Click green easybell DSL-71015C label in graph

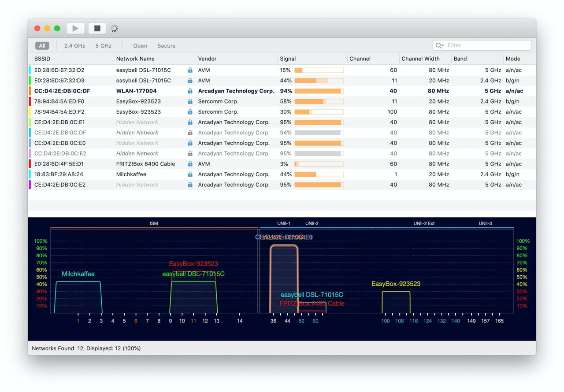click(x=193, y=274)
